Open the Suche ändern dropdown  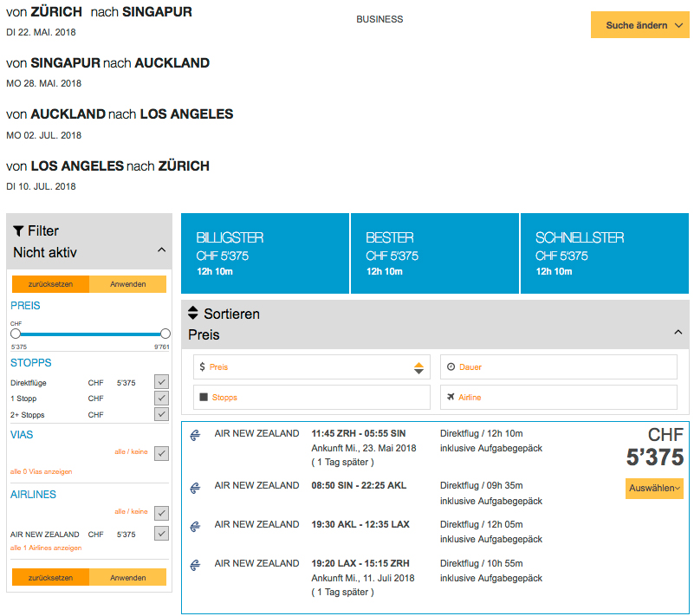coord(639,25)
